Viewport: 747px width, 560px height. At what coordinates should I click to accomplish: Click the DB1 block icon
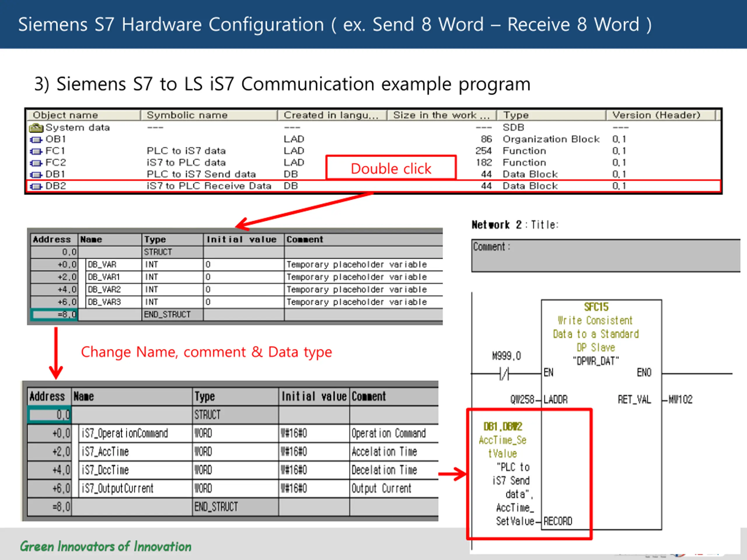[x=36, y=175]
